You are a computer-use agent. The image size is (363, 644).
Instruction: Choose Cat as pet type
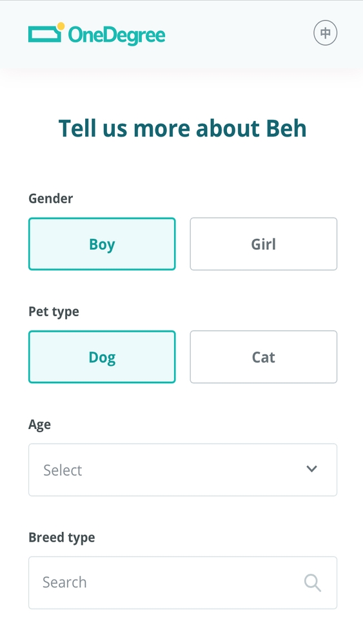coord(264,357)
